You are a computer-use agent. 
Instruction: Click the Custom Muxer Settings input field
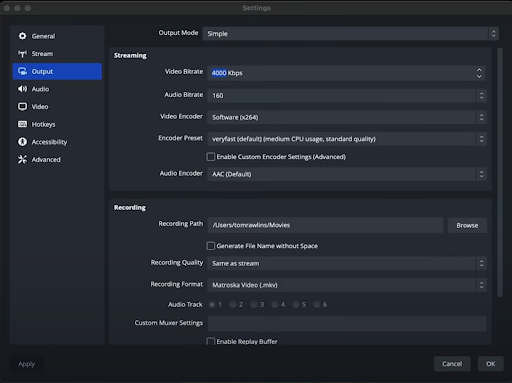pos(347,323)
